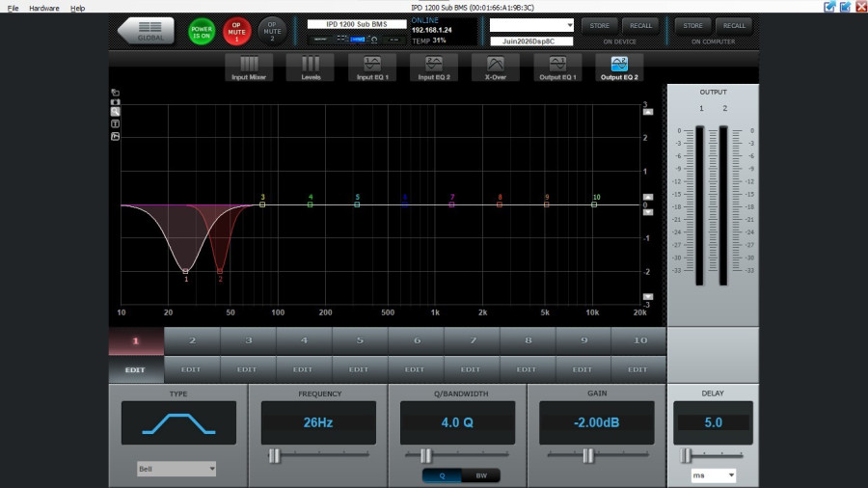Click the -2.00dB gain value field
The height and width of the screenshot is (488, 868).
(x=597, y=422)
